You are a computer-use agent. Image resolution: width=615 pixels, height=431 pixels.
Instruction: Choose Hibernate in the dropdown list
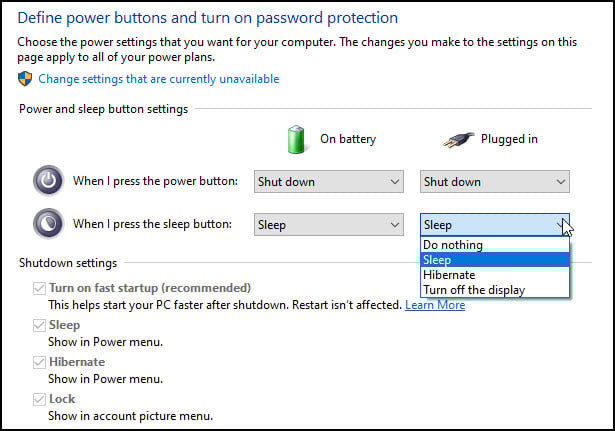click(x=495, y=275)
